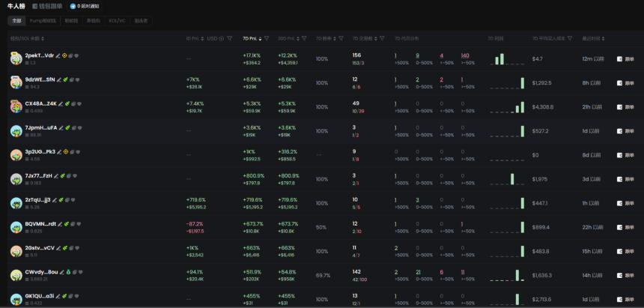Open avatar of wallet 2pekT...Vdr
644x308 pixels.
16,58
